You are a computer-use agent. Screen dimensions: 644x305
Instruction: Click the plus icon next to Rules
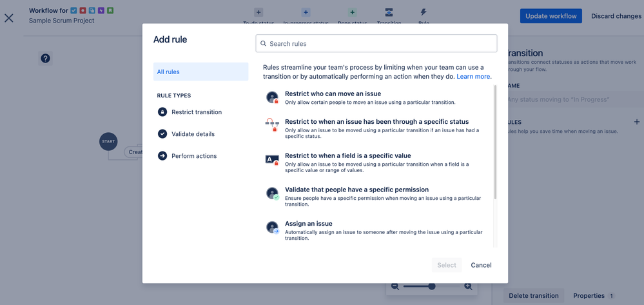(637, 122)
